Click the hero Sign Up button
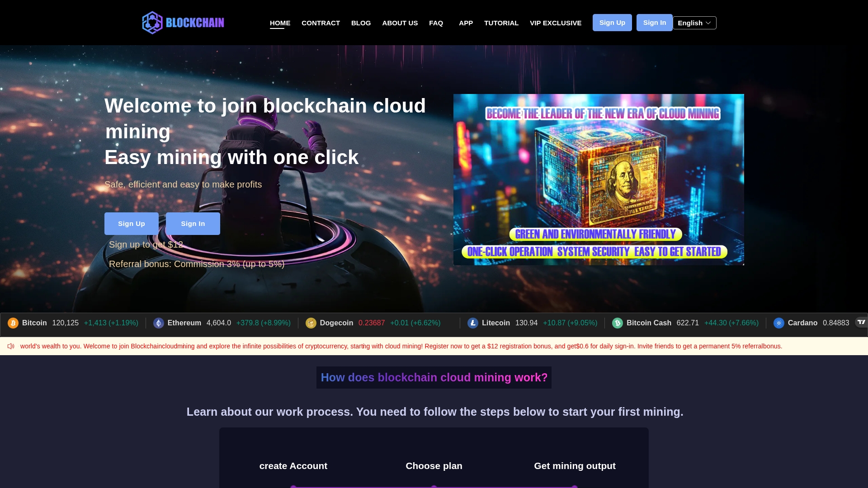Image resolution: width=868 pixels, height=488 pixels. point(132,224)
